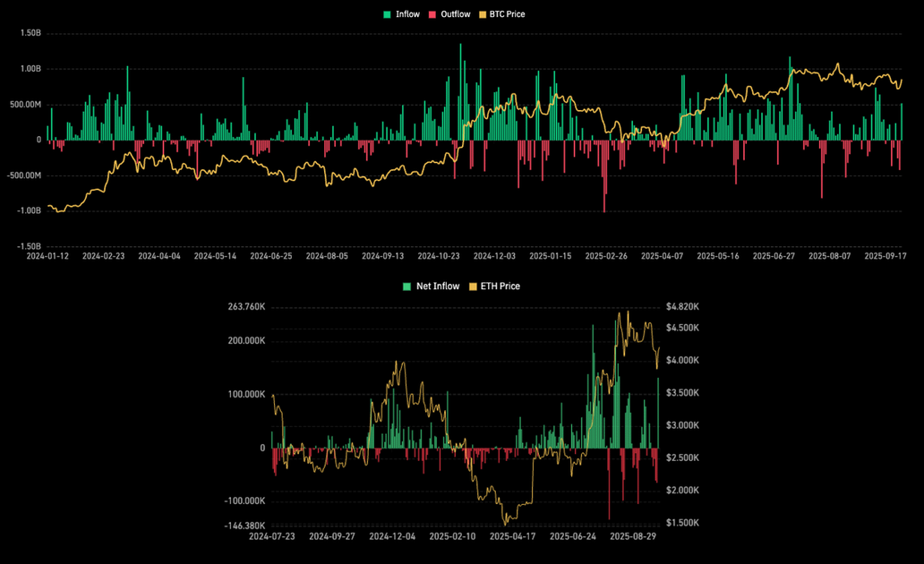Click the -1.50B y-axis label

pyautogui.click(x=28, y=245)
